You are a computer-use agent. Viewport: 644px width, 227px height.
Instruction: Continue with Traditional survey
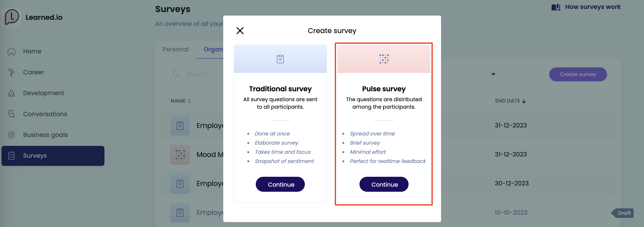pos(280,184)
